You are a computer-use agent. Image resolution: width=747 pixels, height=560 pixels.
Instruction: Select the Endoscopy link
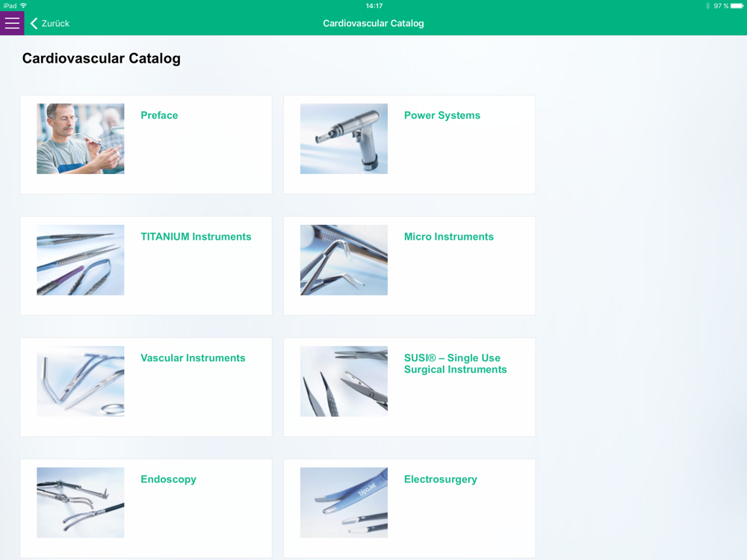pos(168,479)
